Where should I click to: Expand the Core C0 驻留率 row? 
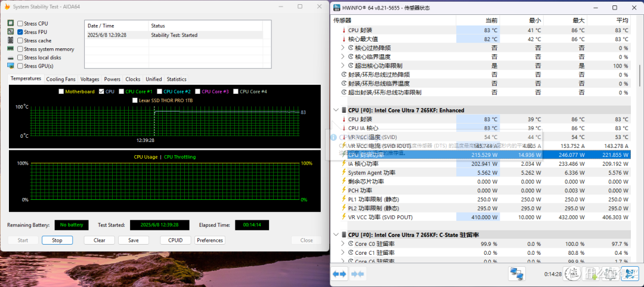[343, 243]
